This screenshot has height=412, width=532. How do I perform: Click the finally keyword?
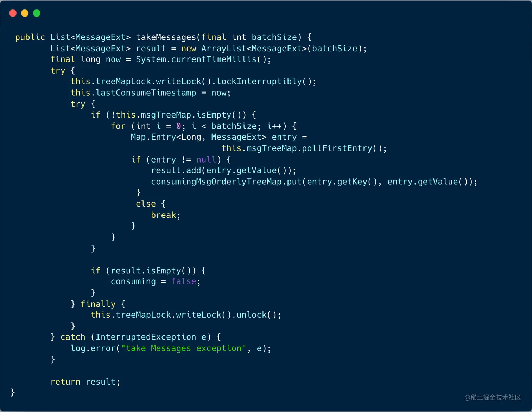point(98,304)
